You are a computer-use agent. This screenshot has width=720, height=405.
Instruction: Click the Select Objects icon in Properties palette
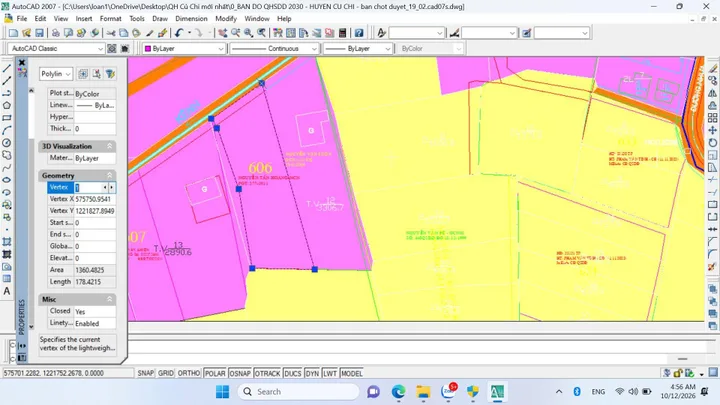pyautogui.click(x=96, y=74)
